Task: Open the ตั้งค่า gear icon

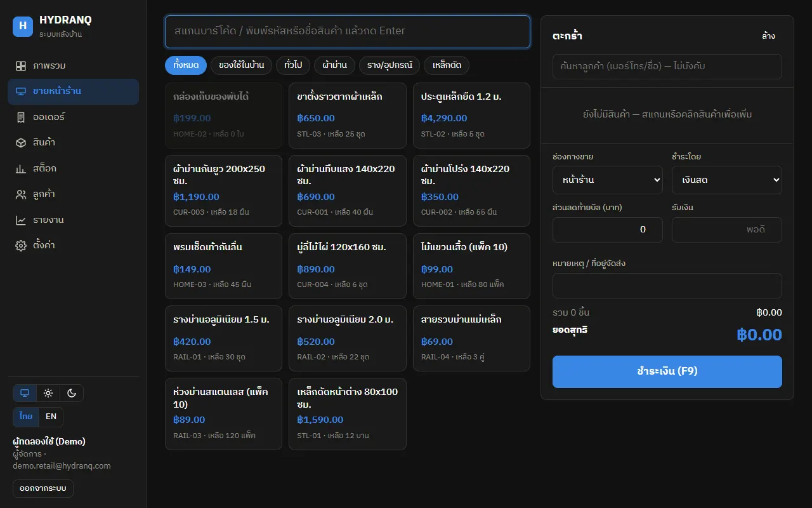Action: pyautogui.click(x=21, y=246)
